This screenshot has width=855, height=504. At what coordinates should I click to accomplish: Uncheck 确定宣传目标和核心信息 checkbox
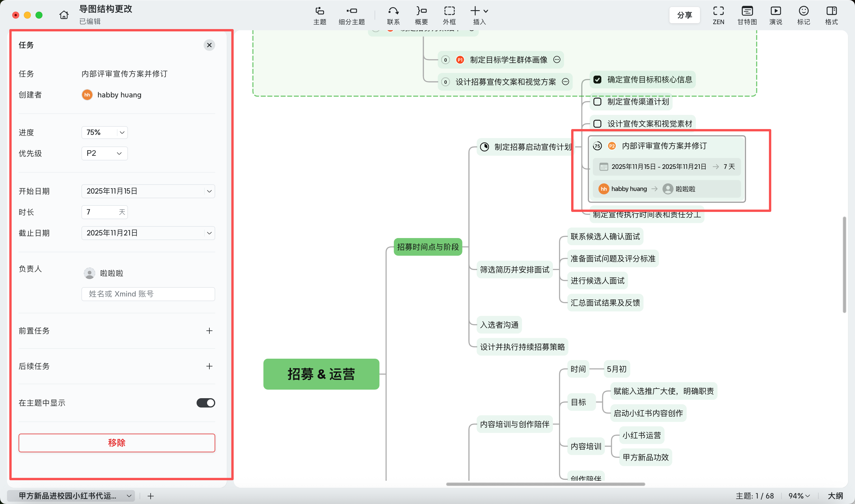[x=597, y=79]
